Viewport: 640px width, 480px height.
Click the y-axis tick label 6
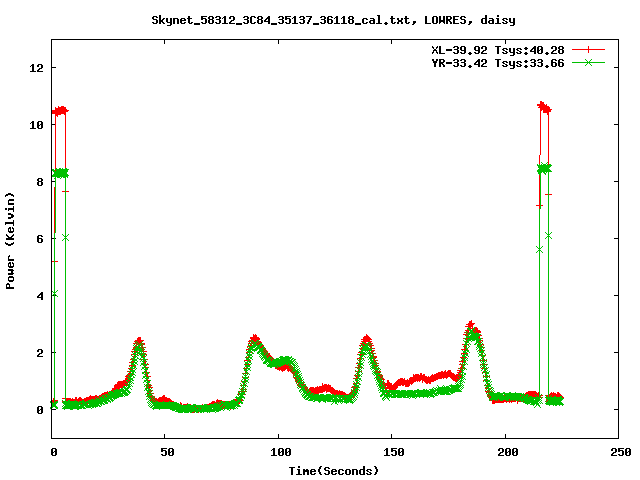[x=40, y=239]
